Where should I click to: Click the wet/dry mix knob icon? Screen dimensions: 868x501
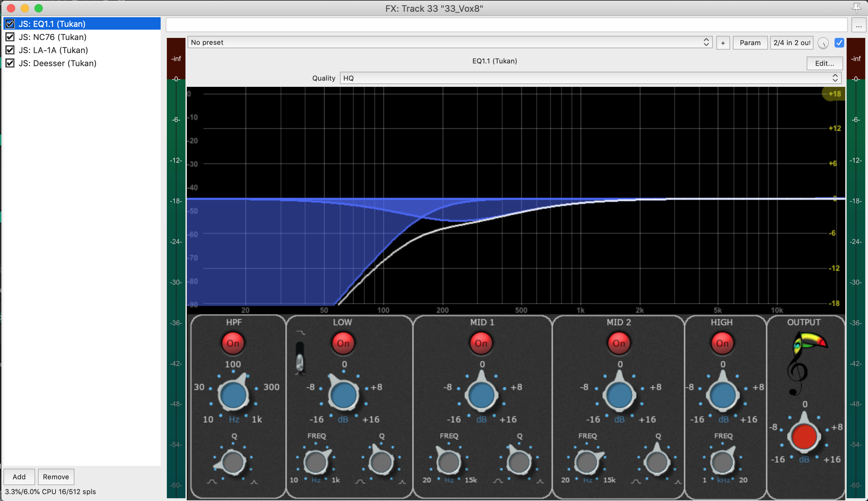coord(823,43)
